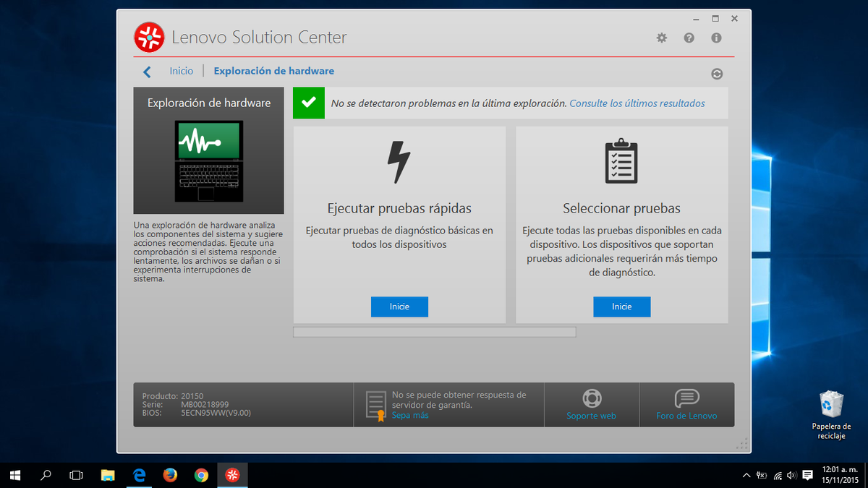868x488 pixels.
Task: Open the settings gear icon
Action: point(661,38)
